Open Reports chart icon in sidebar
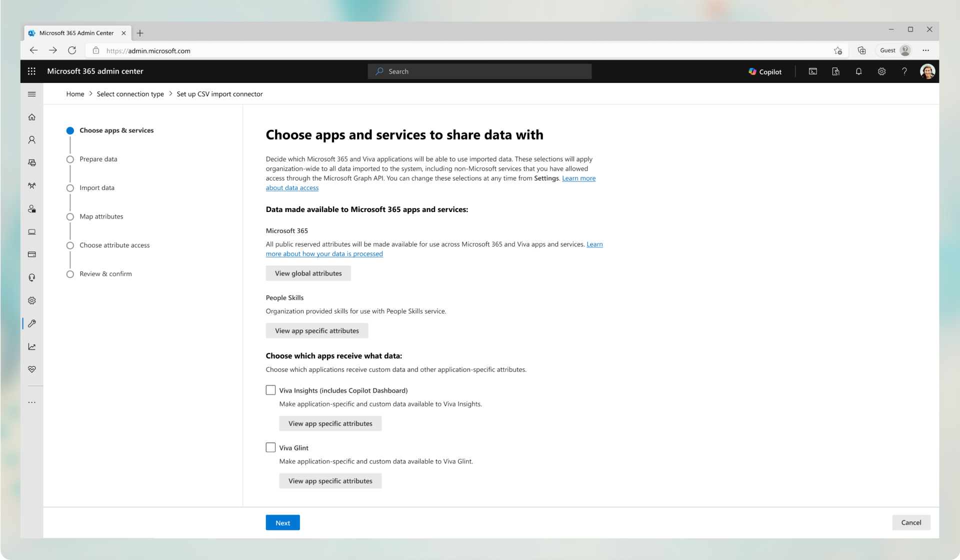960x560 pixels. coord(31,346)
